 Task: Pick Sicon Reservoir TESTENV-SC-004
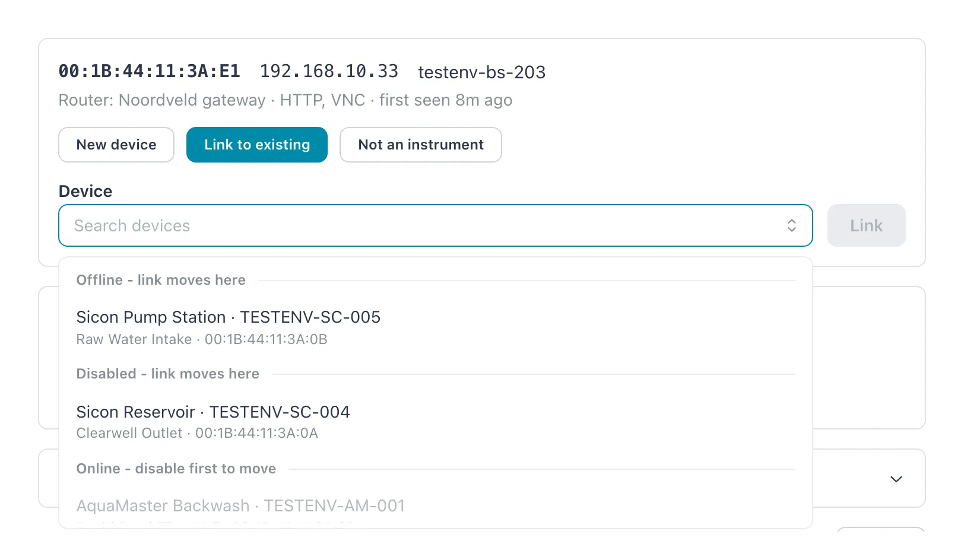point(436,422)
